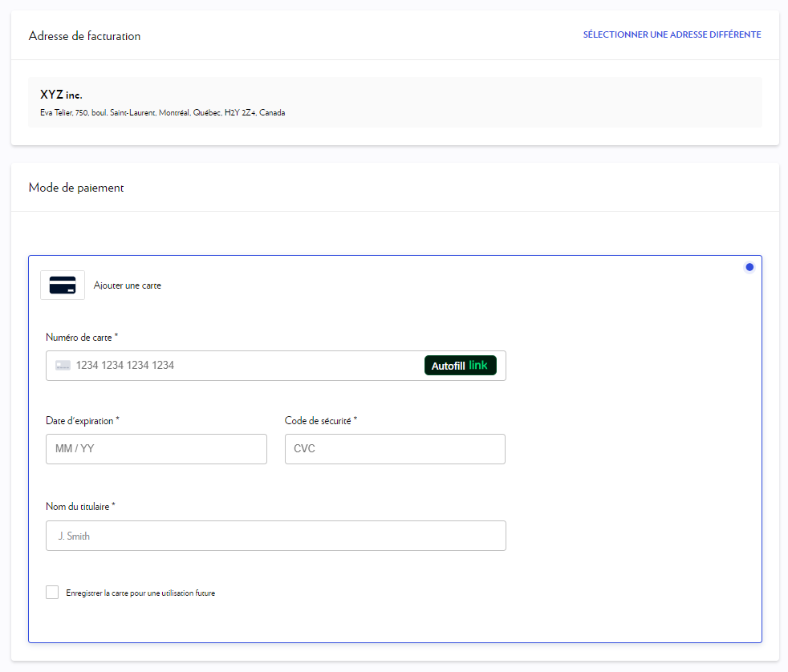
Task: Click the small card icon inside the card number field
Action: pos(63,365)
